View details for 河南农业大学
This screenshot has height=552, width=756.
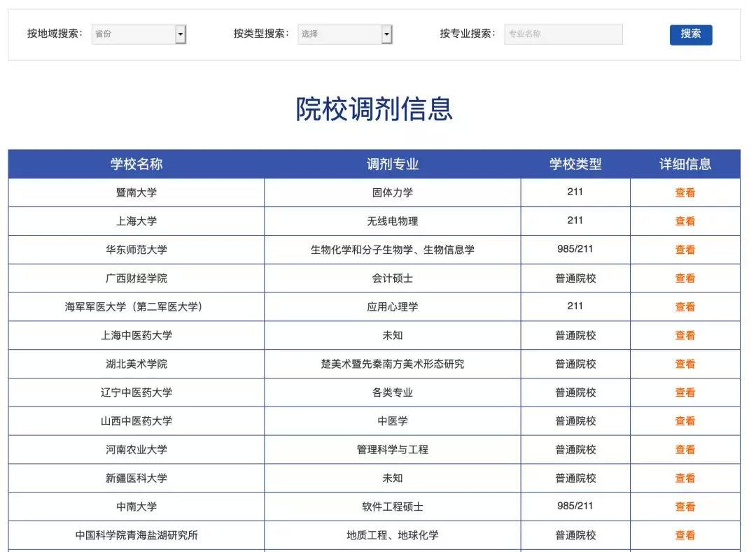[x=685, y=449]
